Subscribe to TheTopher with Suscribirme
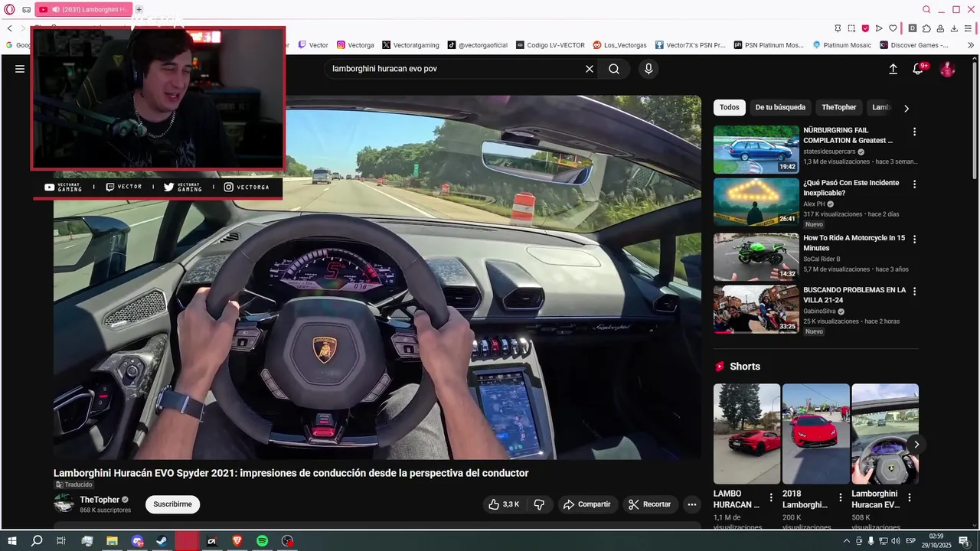The height and width of the screenshot is (551, 980). [172, 504]
